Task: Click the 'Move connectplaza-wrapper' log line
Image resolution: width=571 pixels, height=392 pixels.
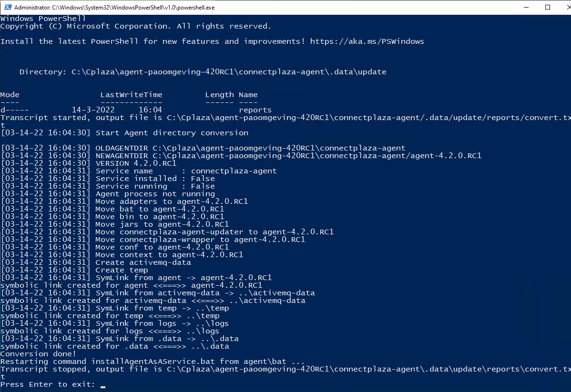Action: pos(153,240)
